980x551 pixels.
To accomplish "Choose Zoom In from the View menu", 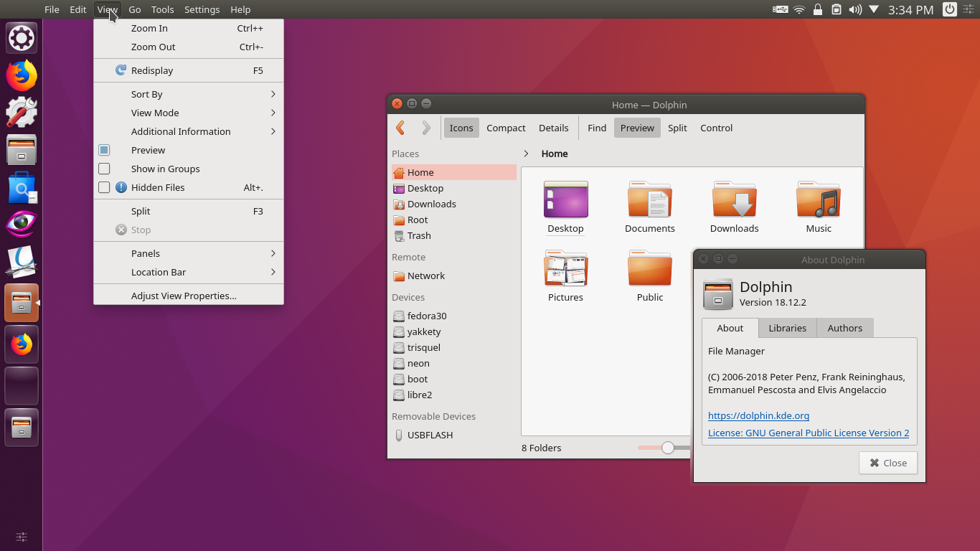I will [x=189, y=28].
